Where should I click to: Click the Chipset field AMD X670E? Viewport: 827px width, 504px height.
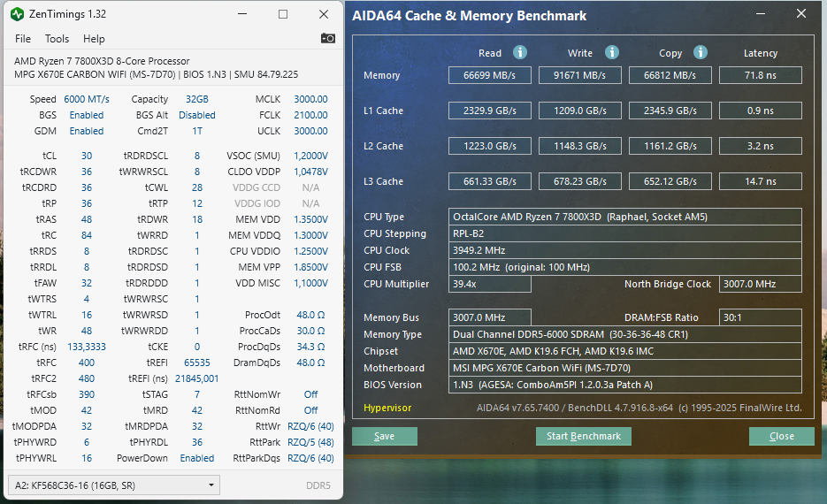point(625,351)
